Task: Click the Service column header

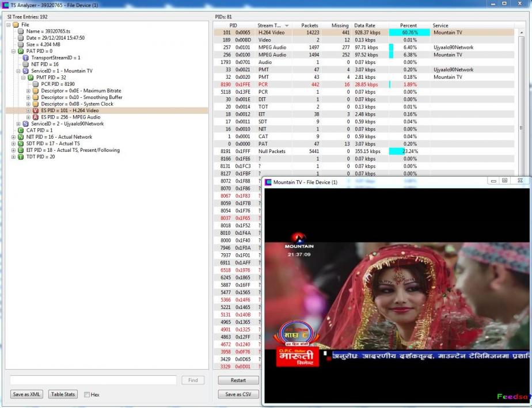Action: click(x=472, y=25)
